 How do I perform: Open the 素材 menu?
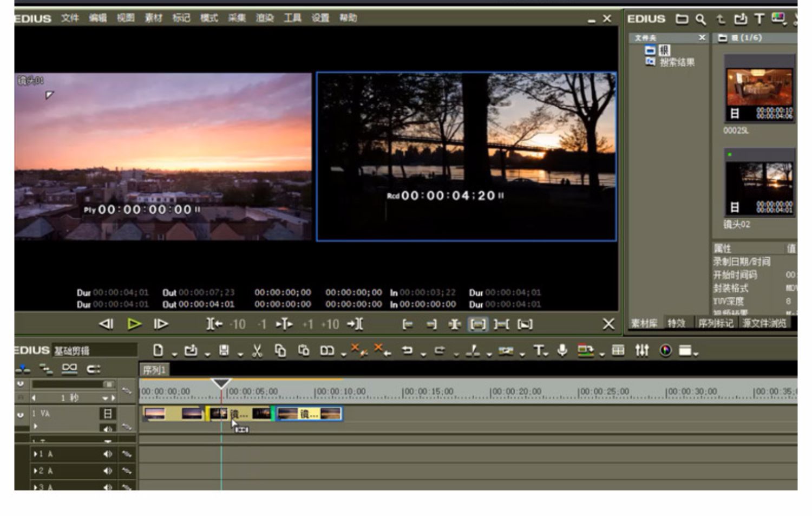[x=153, y=18]
